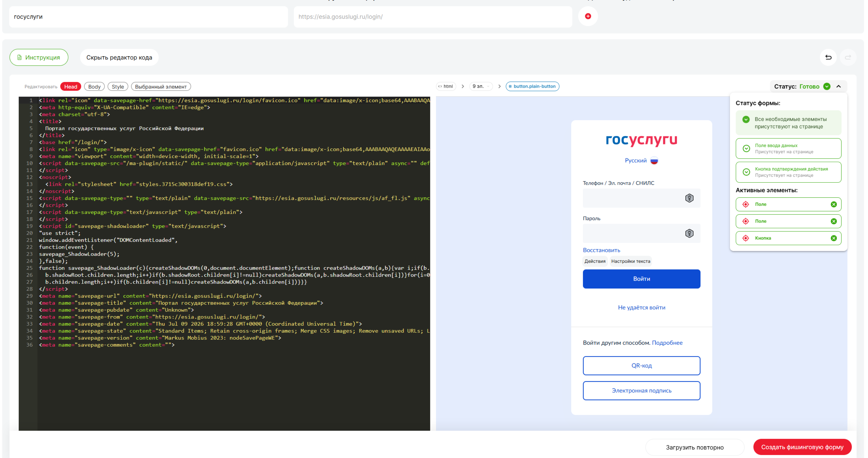
Task: Click the Пароль input field in preview
Action: point(641,233)
